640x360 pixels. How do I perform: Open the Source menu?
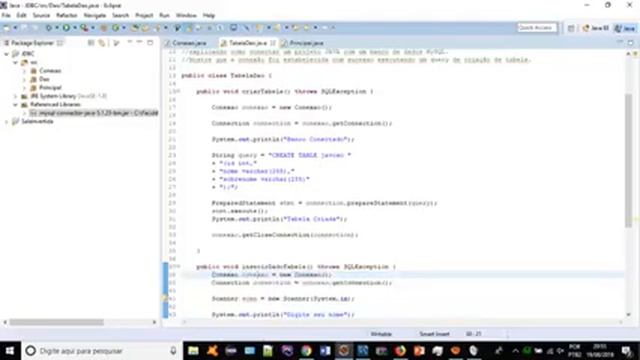(x=41, y=16)
